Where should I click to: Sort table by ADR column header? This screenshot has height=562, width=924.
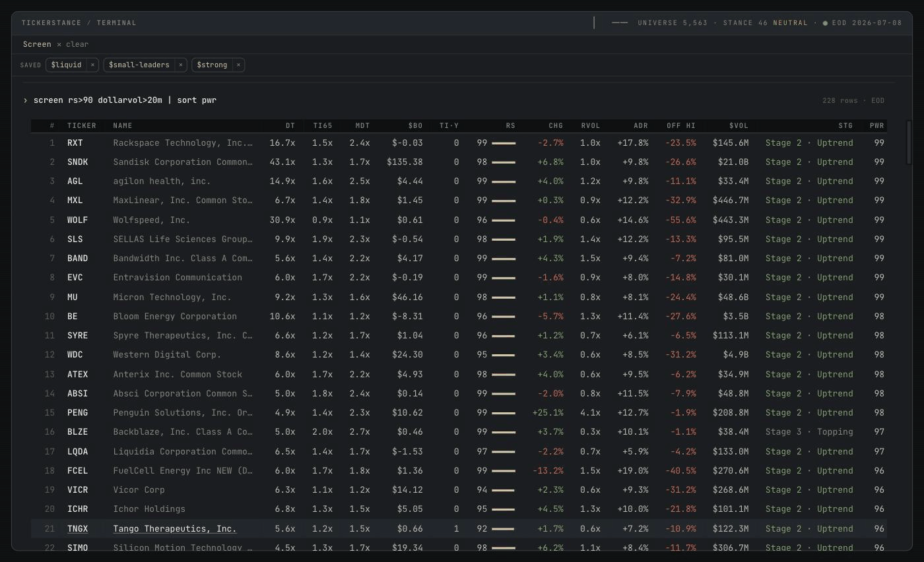641,125
